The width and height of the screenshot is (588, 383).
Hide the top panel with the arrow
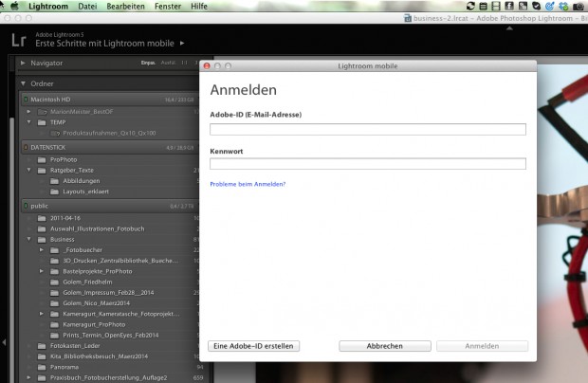point(509,28)
